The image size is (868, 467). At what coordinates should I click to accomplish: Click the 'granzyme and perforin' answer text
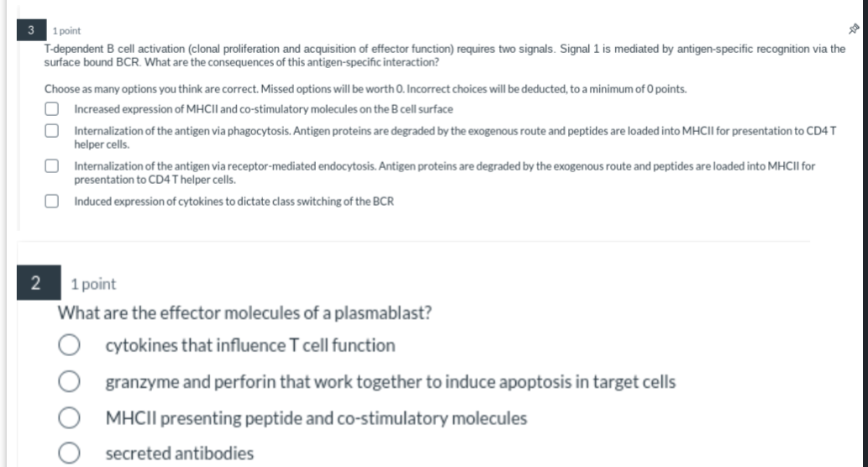390,382
